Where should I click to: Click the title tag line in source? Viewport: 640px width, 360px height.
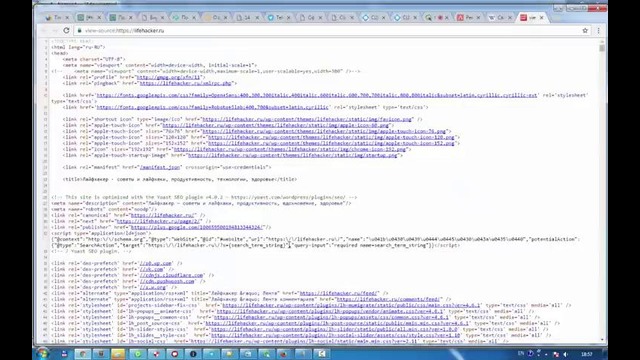click(180, 179)
